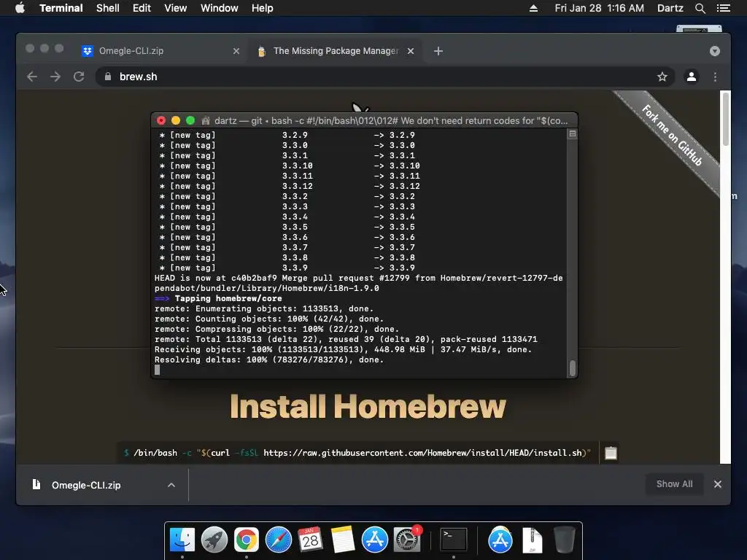Viewport: 747px width, 560px height.
Task: Close The Missing Package Manager tab
Action: [410, 51]
